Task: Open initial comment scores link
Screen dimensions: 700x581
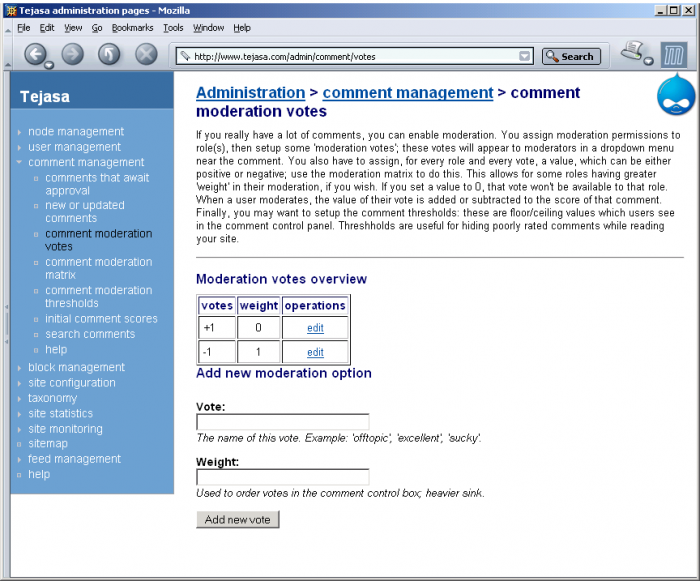Action: [x=101, y=318]
